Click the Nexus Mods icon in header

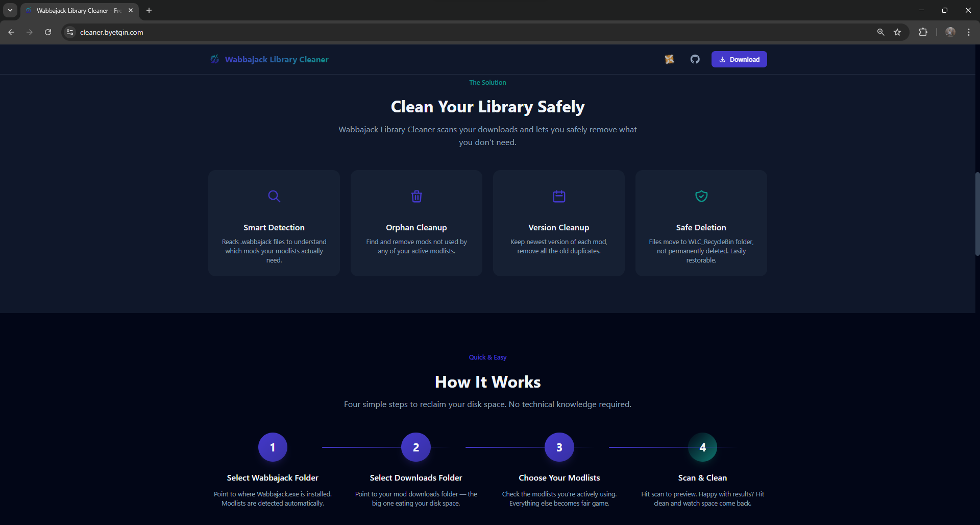click(669, 59)
